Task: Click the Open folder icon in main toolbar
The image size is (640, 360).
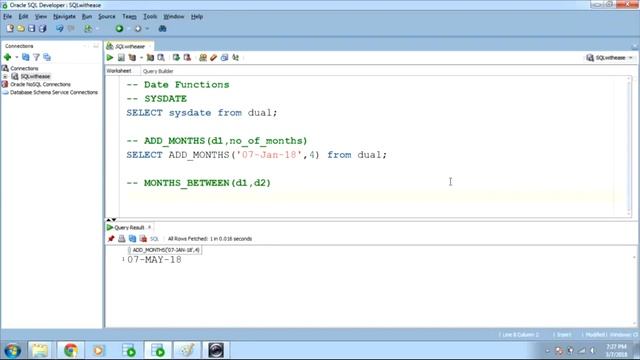Action: (x=21, y=29)
